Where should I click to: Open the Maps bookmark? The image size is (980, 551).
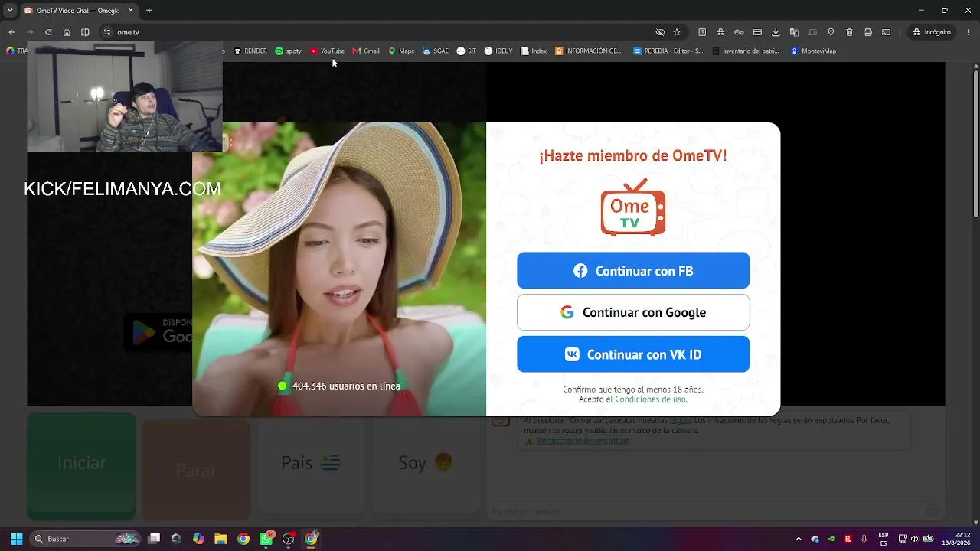click(401, 51)
